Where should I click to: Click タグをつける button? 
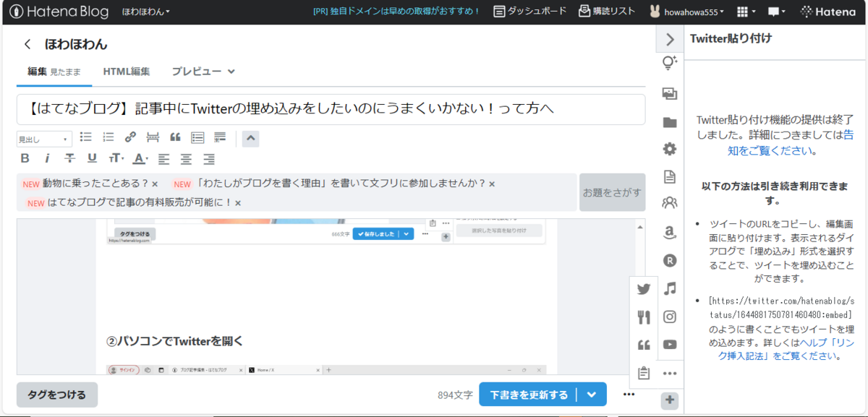[x=57, y=395]
